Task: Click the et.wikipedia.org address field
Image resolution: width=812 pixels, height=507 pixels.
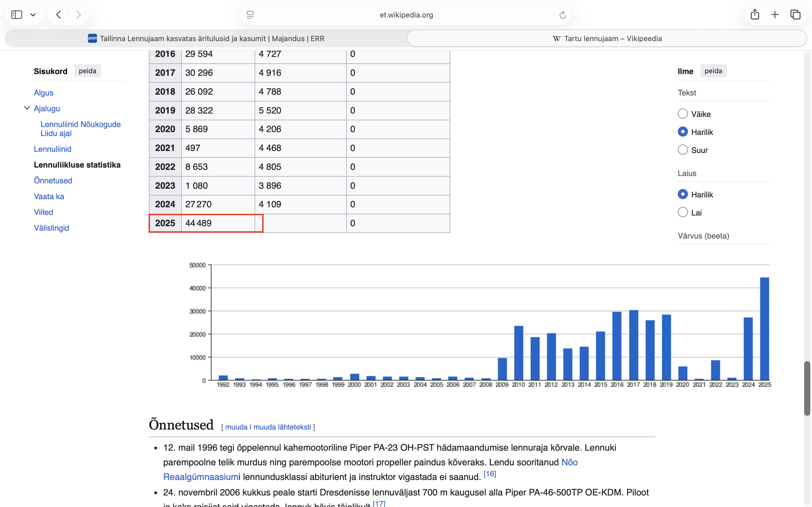Action: click(406, 15)
